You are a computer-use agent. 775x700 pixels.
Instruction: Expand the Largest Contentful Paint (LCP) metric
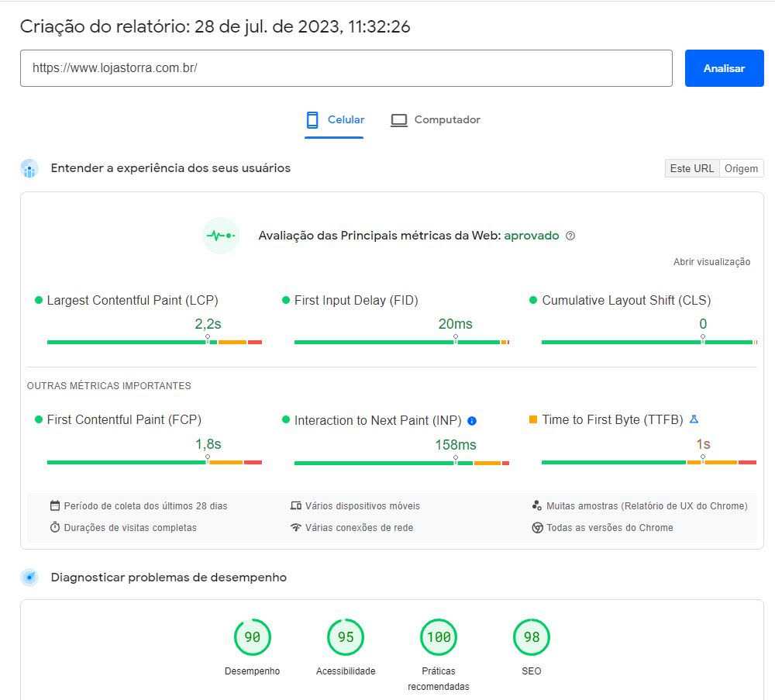tap(133, 301)
